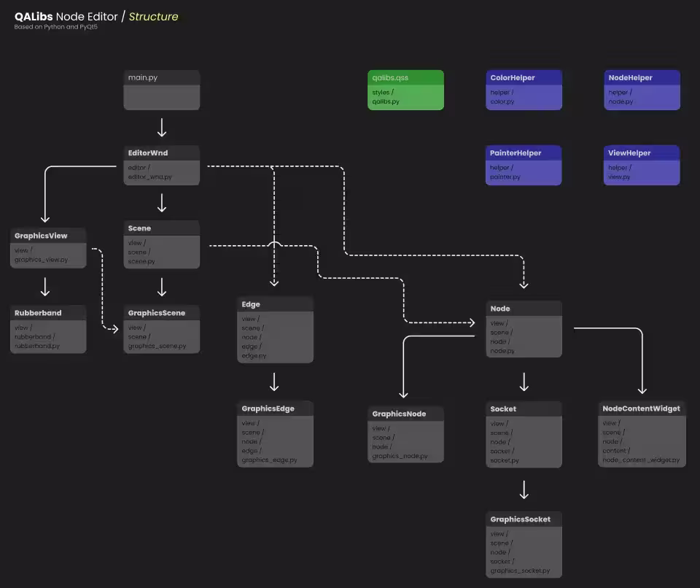Click the arrow from GraphicsView to Rubberband
Image resolution: width=700 pixels, height=588 pixels.
45,287
